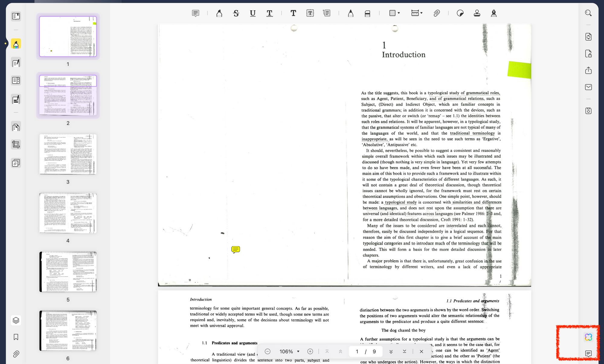Click the Share file icon
Image resolution: width=604 pixels, height=364 pixels.
(x=588, y=70)
